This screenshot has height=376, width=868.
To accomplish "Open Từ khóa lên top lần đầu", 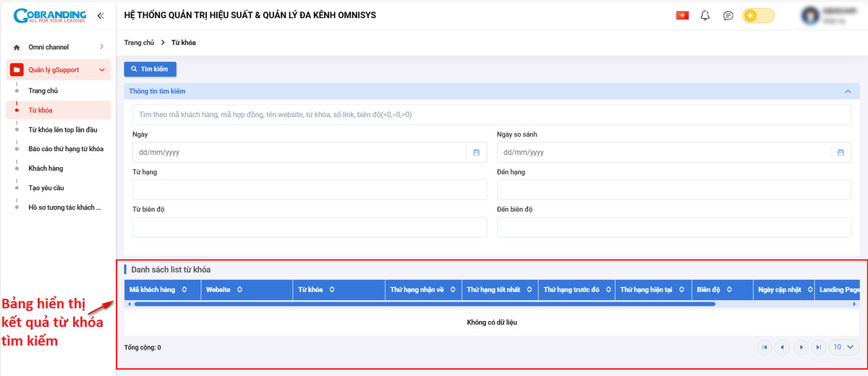I will pos(62,129).
